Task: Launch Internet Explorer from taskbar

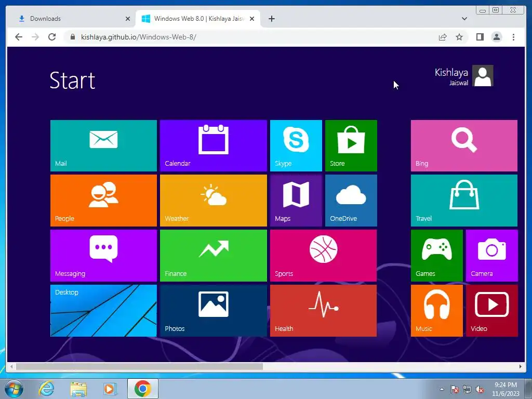Action: point(46,389)
